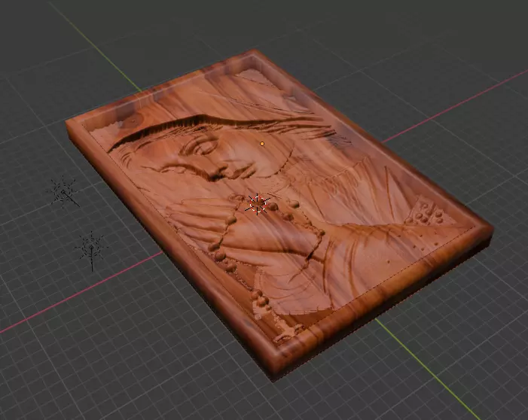
Task: Select the upper light object beside the plaque
Action: click(63, 191)
